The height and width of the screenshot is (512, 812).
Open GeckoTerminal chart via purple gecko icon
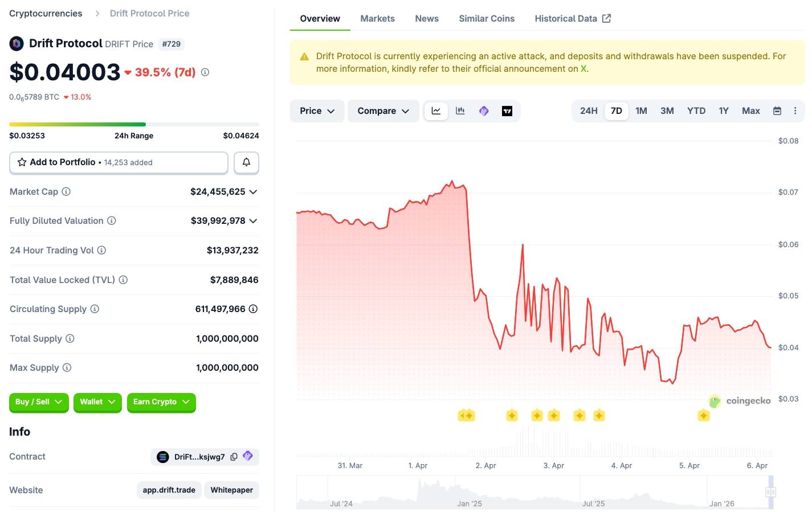click(x=484, y=111)
